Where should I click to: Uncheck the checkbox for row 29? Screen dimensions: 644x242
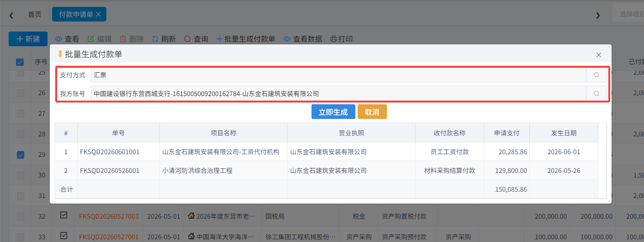pyautogui.click(x=21, y=155)
